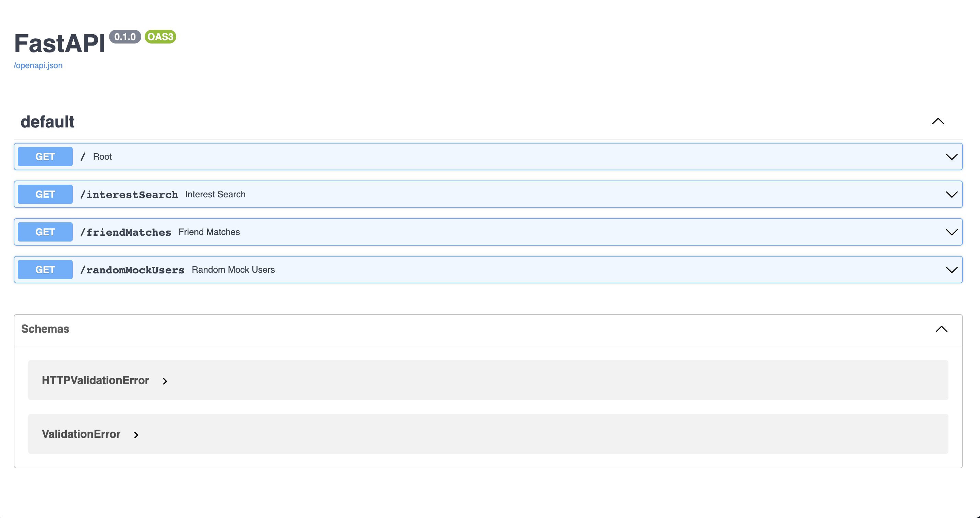Viewport: 980px width, 518px height.
Task: Select the /interestSearch path text
Action: point(129,195)
